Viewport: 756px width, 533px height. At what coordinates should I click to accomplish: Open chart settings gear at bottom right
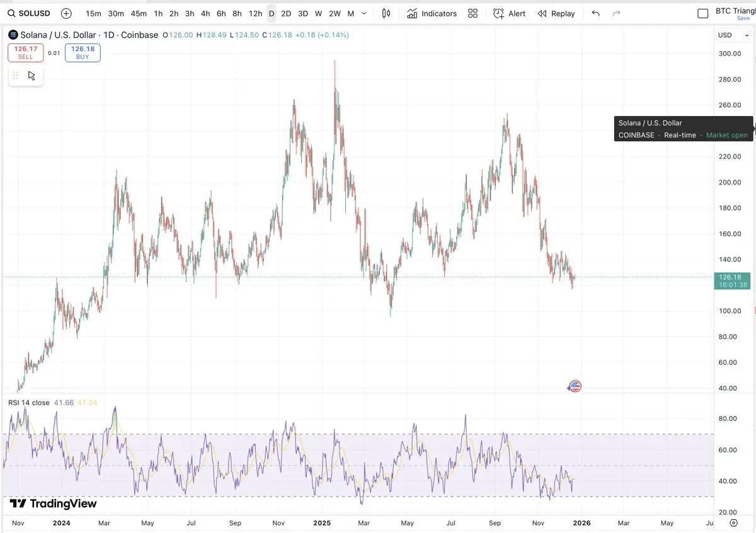tap(733, 523)
